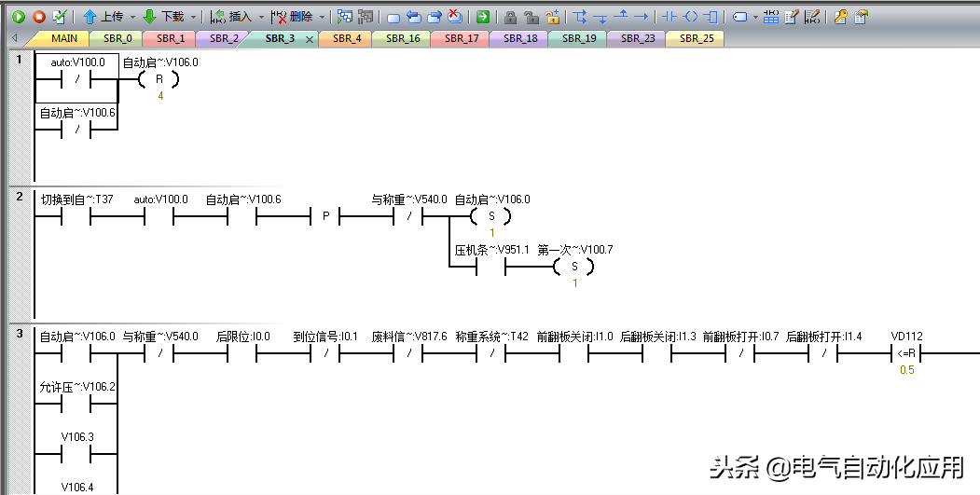The width and height of the screenshot is (980, 495).
Task: Click the 下载 download button
Action: tap(164, 17)
